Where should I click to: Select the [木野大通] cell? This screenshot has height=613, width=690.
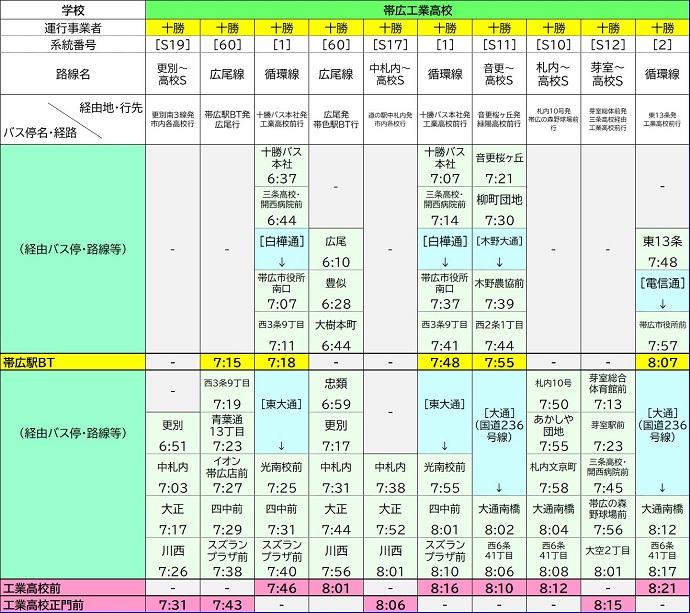point(499,250)
